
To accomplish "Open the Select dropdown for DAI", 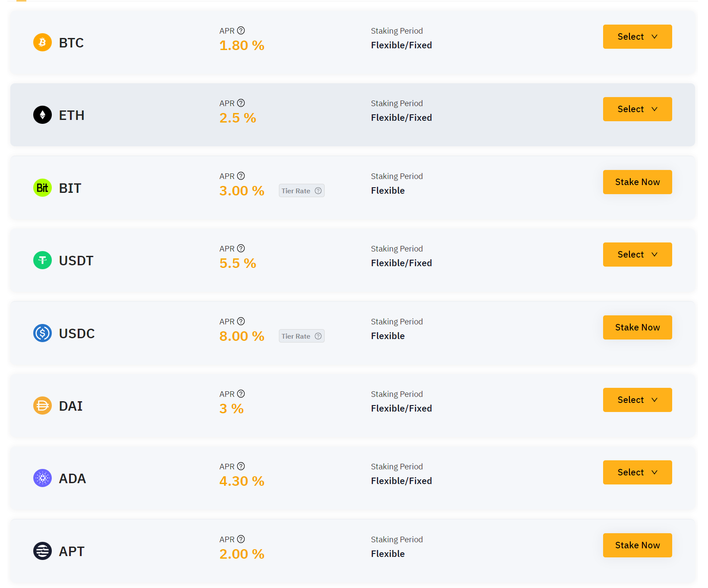I will click(637, 400).
